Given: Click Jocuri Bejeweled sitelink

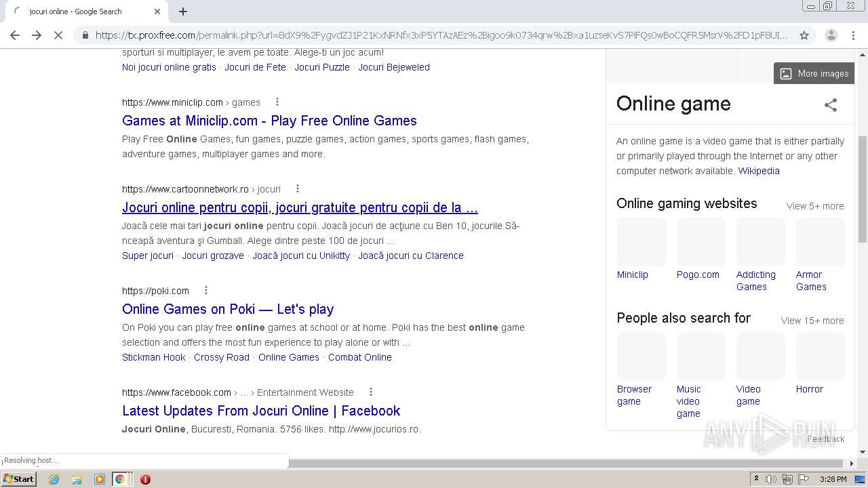Looking at the screenshot, I should pos(394,67).
